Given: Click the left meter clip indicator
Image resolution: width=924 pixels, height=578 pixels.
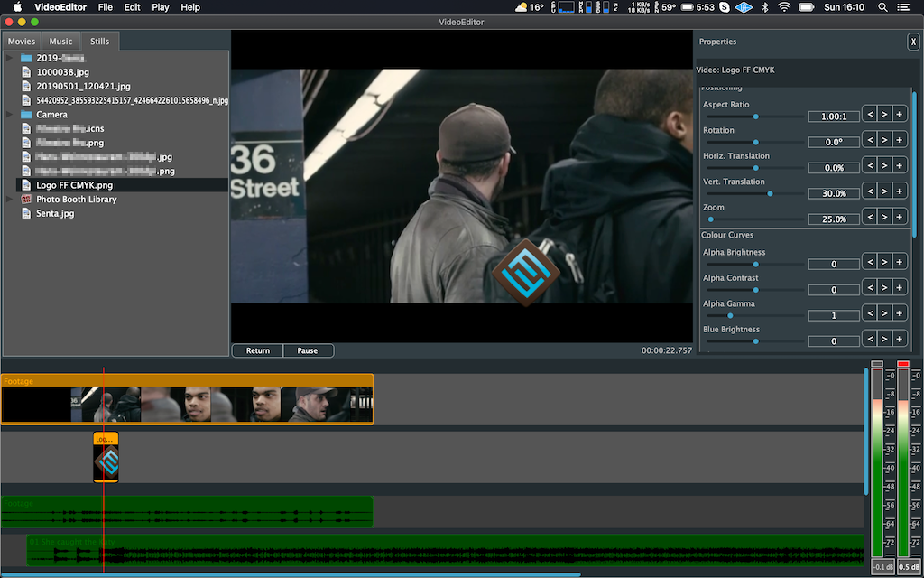Looking at the screenshot, I should pos(877,364).
